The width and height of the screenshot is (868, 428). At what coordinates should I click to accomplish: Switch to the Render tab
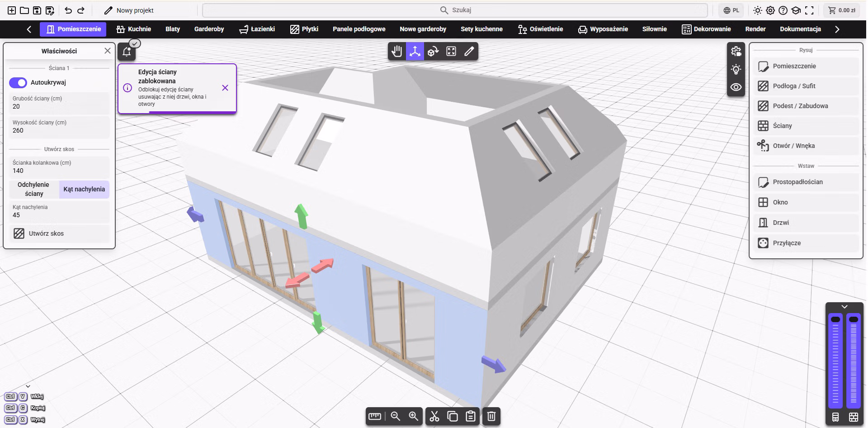click(755, 29)
